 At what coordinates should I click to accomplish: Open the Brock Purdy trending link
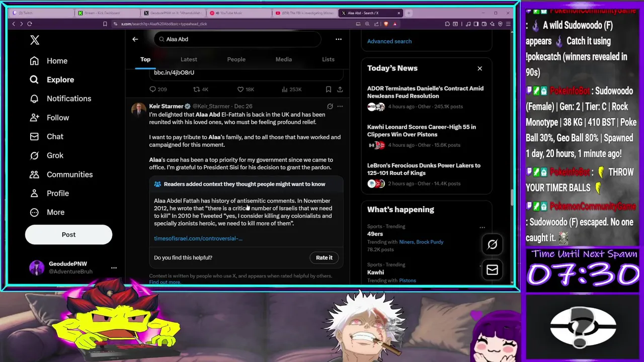[430, 242]
